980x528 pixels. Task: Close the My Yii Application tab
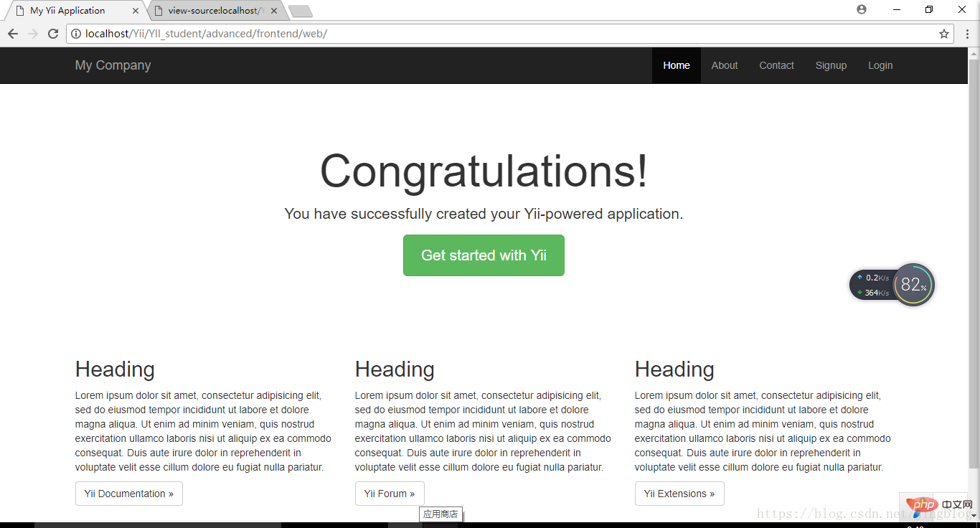point(136,11)
